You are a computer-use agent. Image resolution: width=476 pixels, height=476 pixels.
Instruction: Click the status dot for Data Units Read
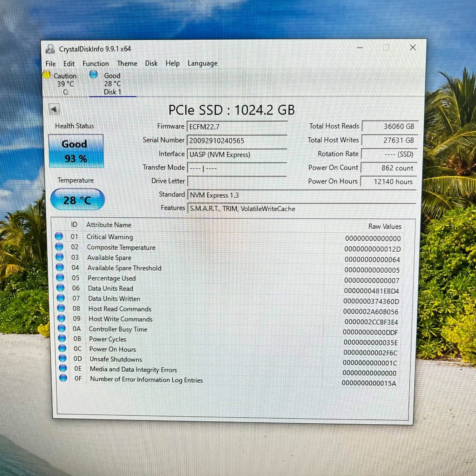(60, 288)
